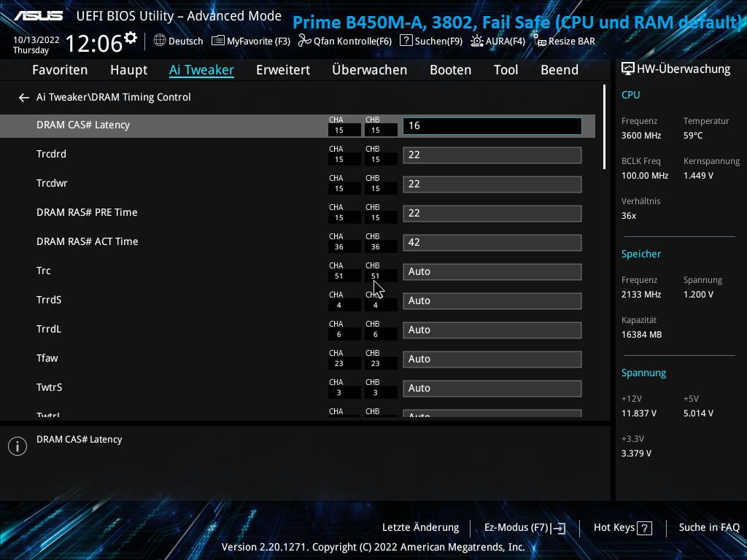Click the HW-Überwachung monitor icon
This screenshot has height=560, width=747.
tap(628, 69)
